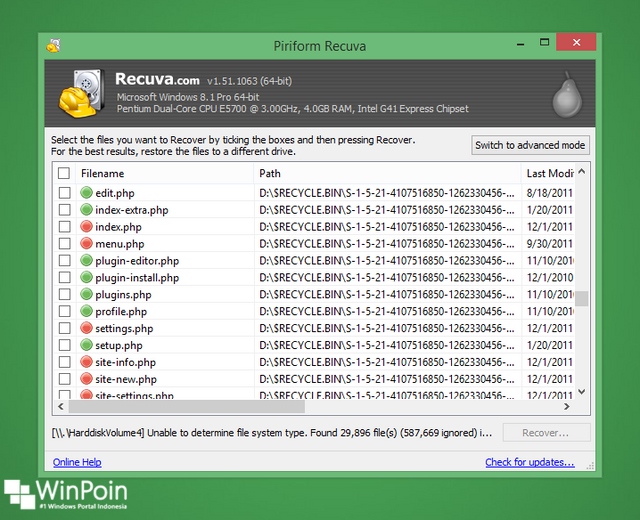The image size is (640, 520).
Task: Click the 8/18/2011 date cell
Action: point(549,193)
